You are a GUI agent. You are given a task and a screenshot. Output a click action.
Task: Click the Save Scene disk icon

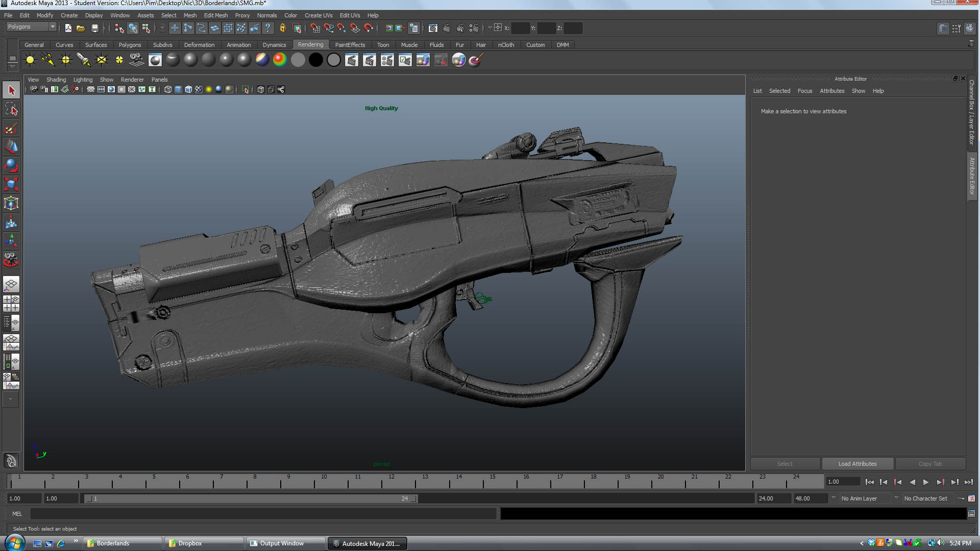point(94,28)
